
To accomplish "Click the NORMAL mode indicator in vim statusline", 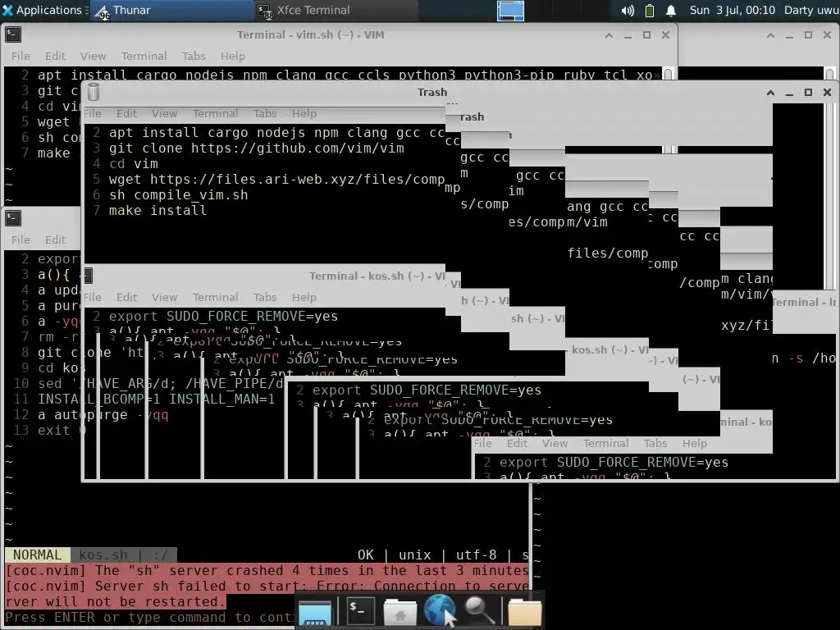I will coord(38,555).
